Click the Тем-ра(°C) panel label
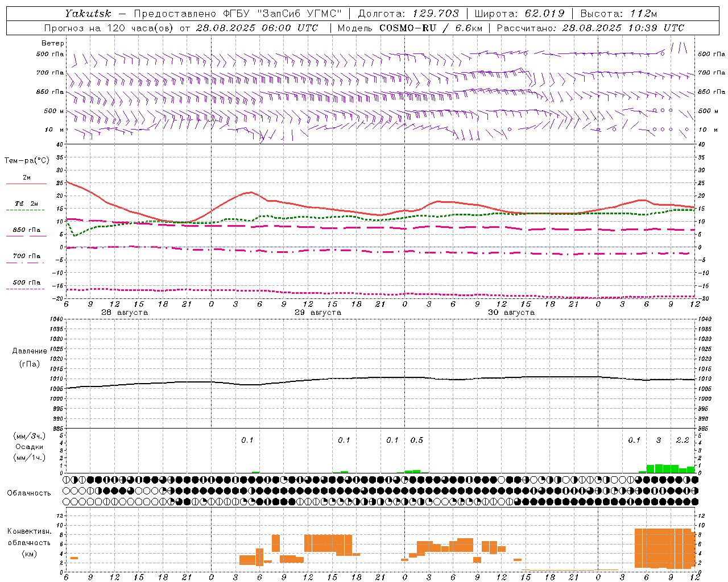The image size is (728, 582). click(x=27, y=161)
